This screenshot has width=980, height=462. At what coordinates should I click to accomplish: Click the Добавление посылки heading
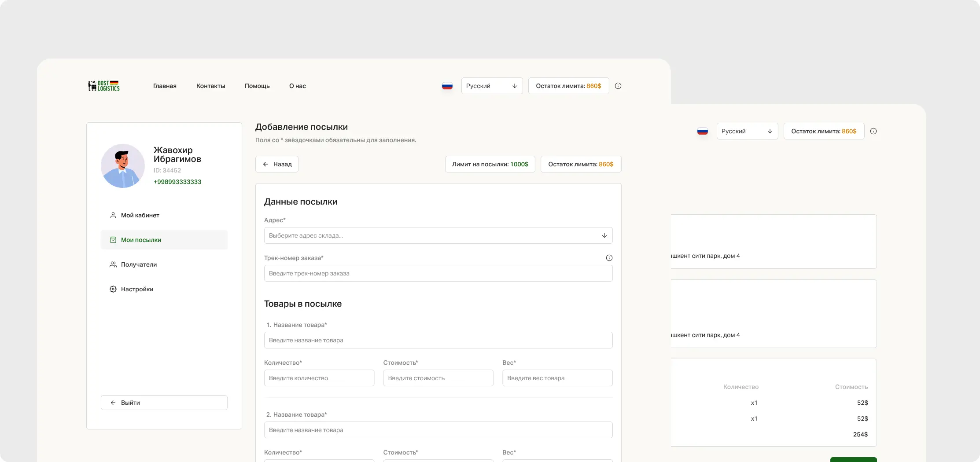pos(302,127)
